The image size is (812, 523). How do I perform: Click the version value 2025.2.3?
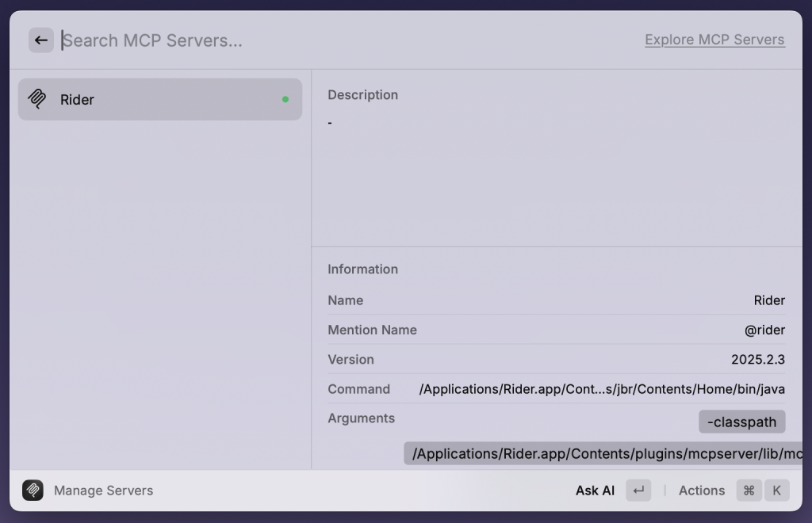pyautogui.click(x=757, y=360)
